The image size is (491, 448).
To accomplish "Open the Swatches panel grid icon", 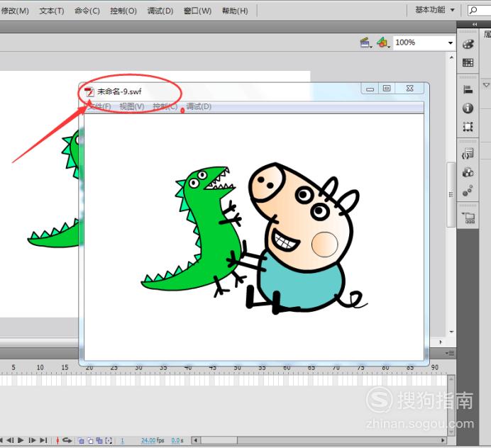I will 468,62.
